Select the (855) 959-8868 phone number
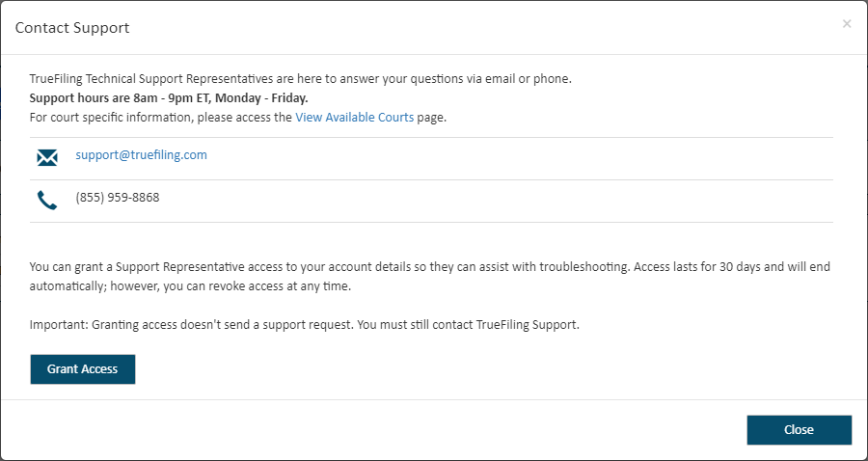868x461 pixels. pos(118,198)
